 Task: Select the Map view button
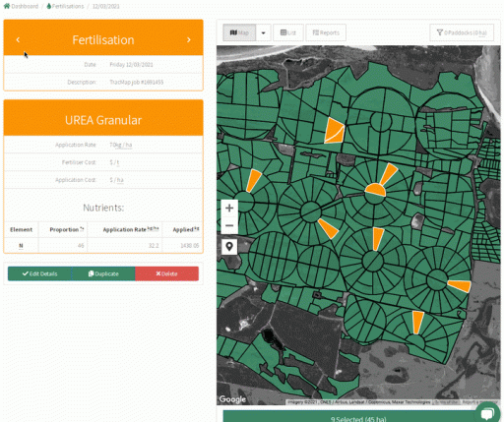239,32
